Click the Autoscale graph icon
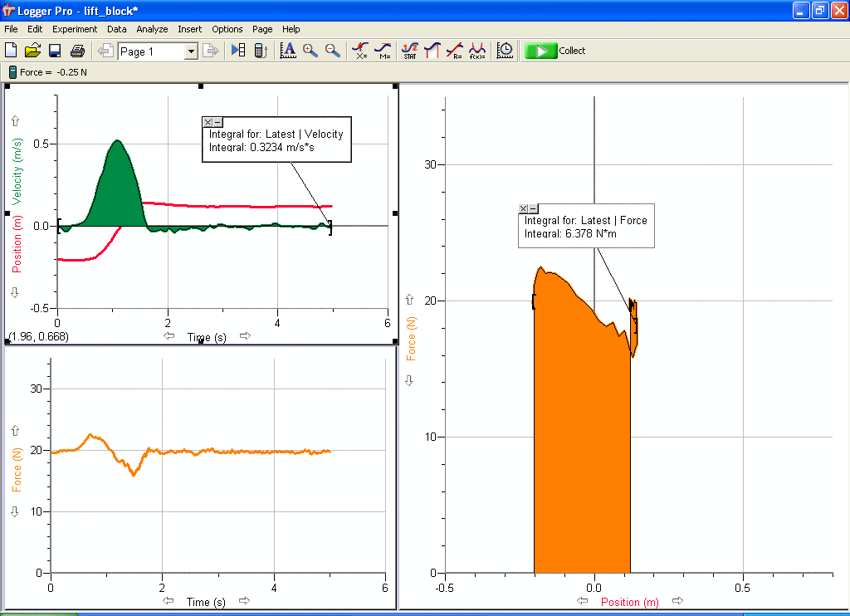The image size is (850, 616). point(288,51)
